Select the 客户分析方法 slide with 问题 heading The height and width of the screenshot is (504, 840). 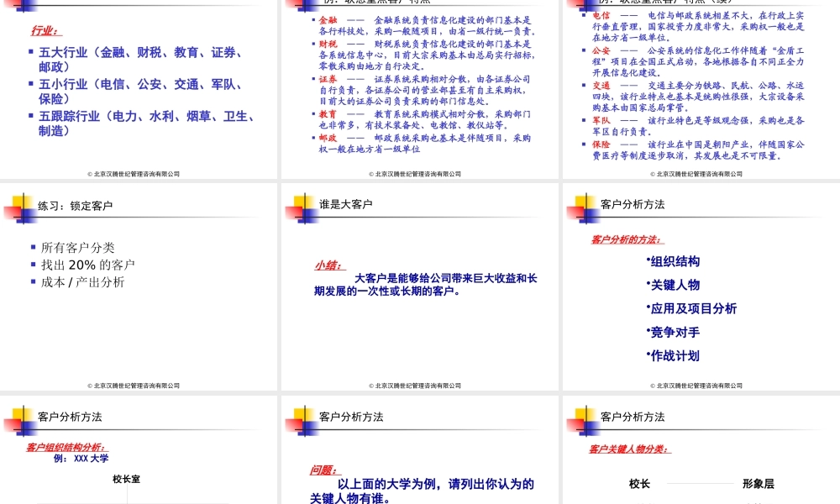coord(419,449)
